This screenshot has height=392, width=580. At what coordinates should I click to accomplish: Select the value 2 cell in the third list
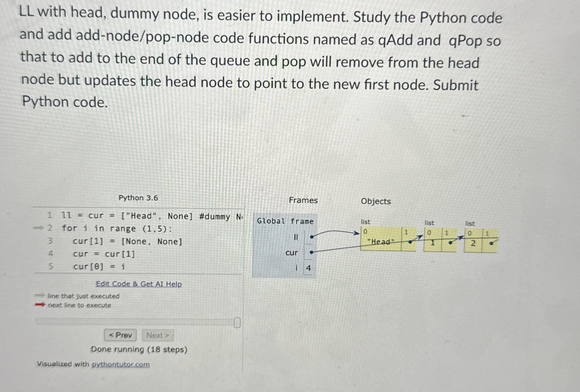pos(473,242)
